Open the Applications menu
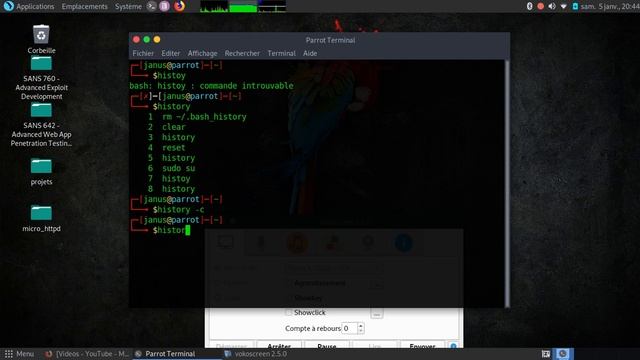This screenshot has height=360, width=640. pos(35,7)
